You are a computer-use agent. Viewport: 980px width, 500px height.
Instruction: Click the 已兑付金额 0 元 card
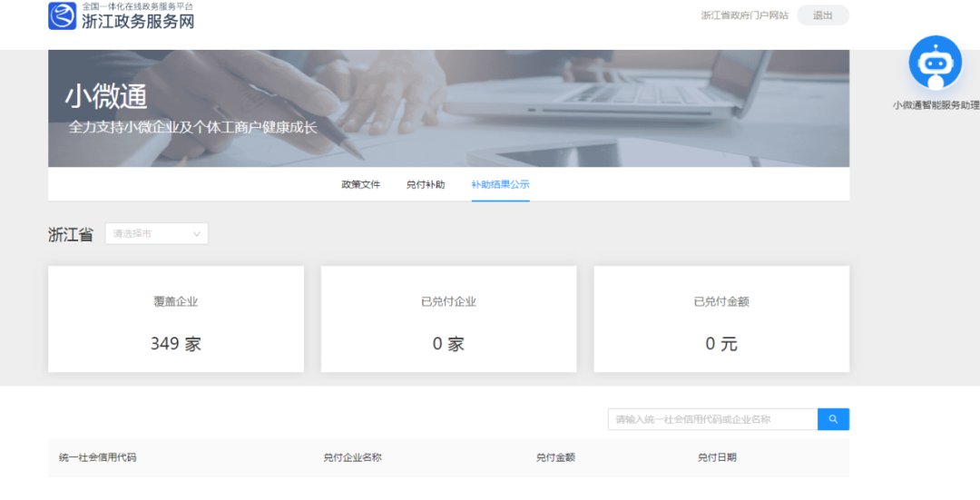point(721,319)
